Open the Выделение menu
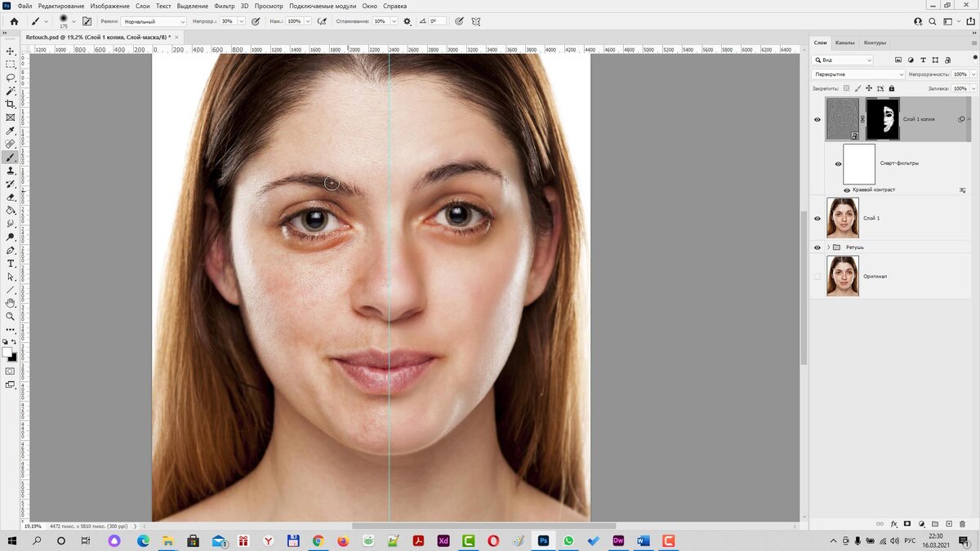Screen dimensions: 980x551 coord(192,6)
